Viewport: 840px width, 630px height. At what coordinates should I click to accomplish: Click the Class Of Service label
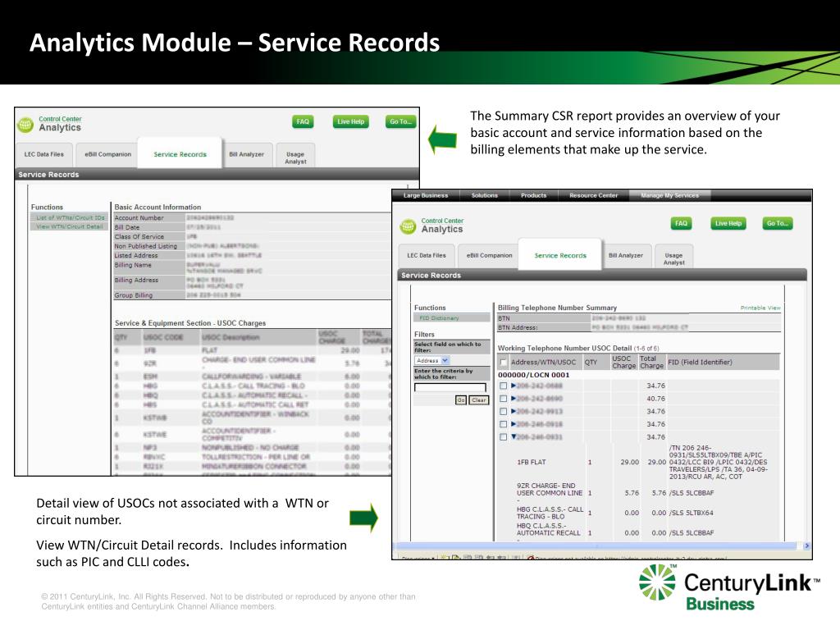pos(139,237)
